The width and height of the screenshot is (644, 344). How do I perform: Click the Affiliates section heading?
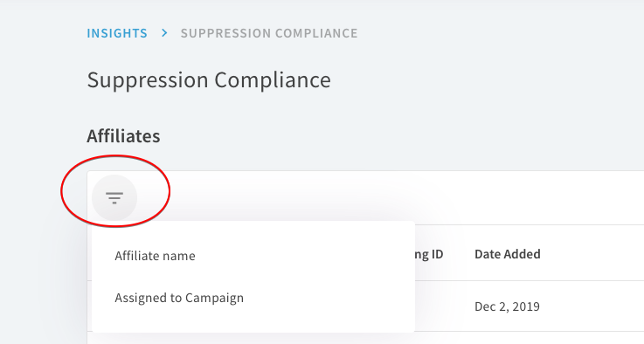[x=123, y=136]
